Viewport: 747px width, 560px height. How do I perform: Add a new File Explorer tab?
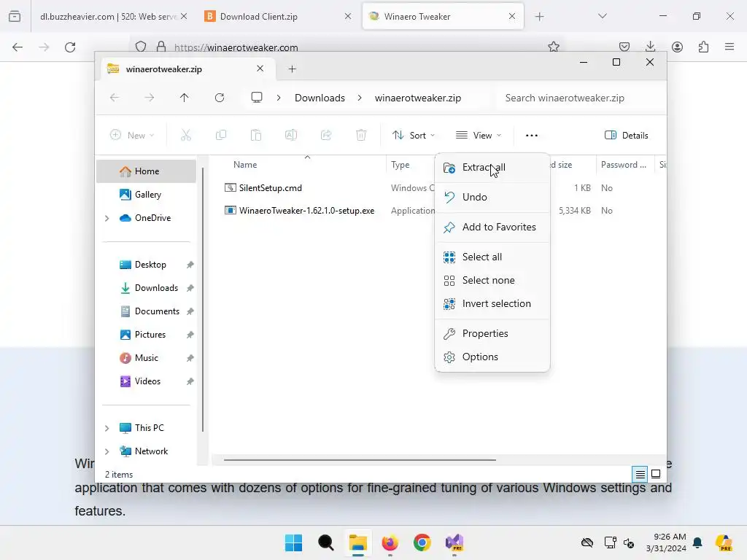(293, 69)
